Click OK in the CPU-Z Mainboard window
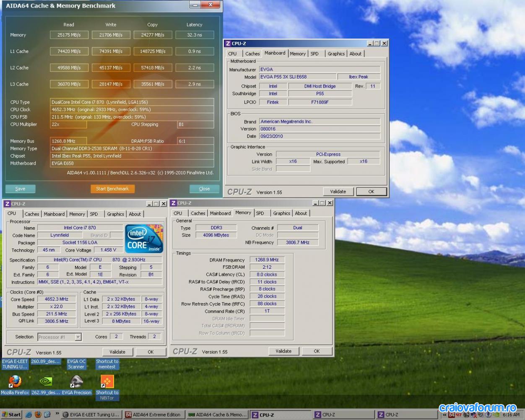Screen dimensions: 525x420 pos(371,192)
